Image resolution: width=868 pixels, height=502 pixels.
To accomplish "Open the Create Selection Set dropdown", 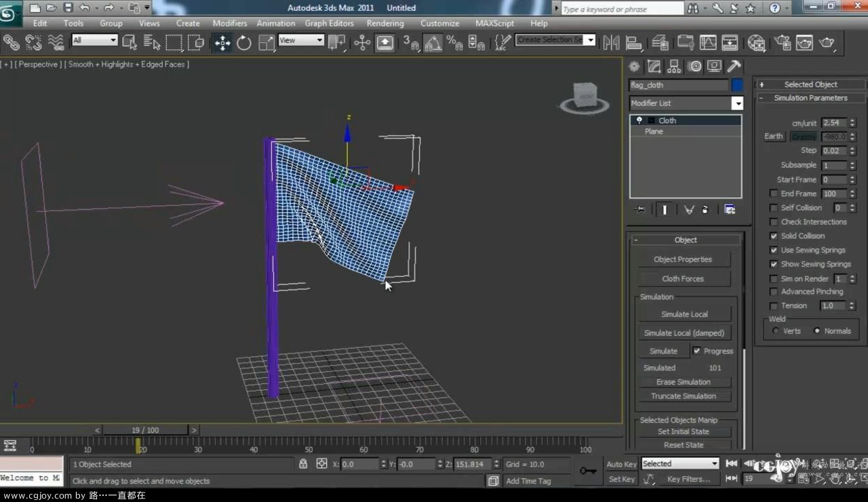I will [591, 40].
